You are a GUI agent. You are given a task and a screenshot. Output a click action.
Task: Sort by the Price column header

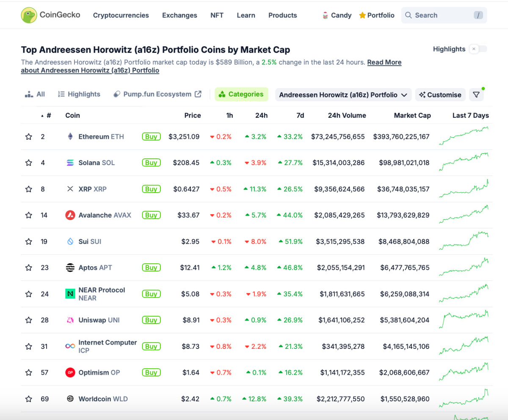click(193, 116)
